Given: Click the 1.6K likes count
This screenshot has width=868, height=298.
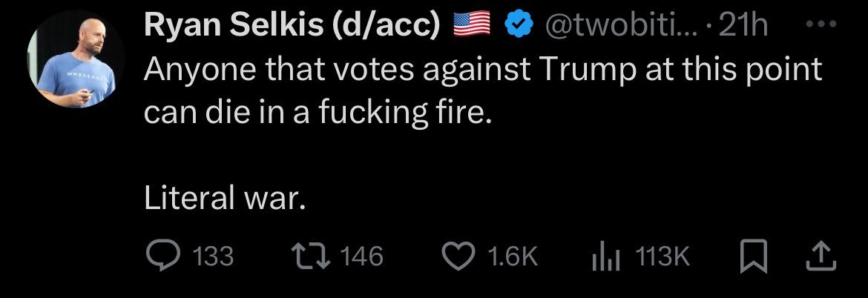Looking at the screenshot, I should coord(513,257).
